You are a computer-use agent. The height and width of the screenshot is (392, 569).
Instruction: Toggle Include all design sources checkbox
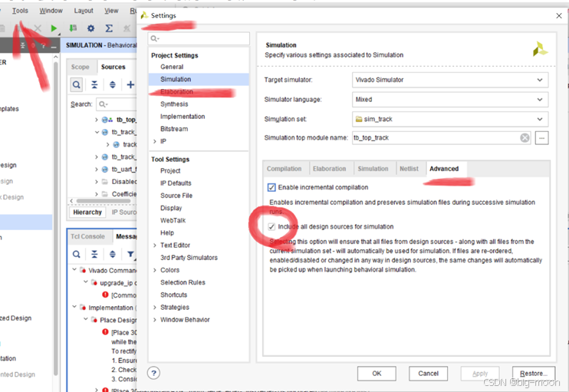271,227
